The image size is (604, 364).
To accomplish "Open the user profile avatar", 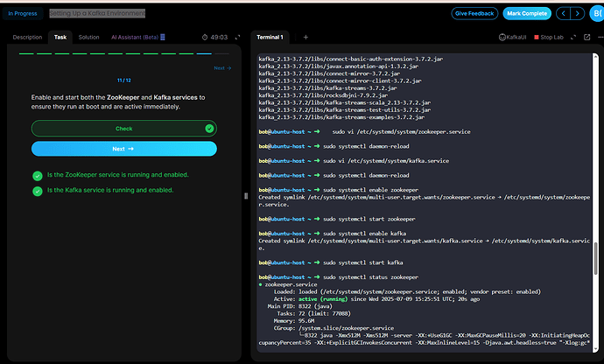I will [597, 13].
